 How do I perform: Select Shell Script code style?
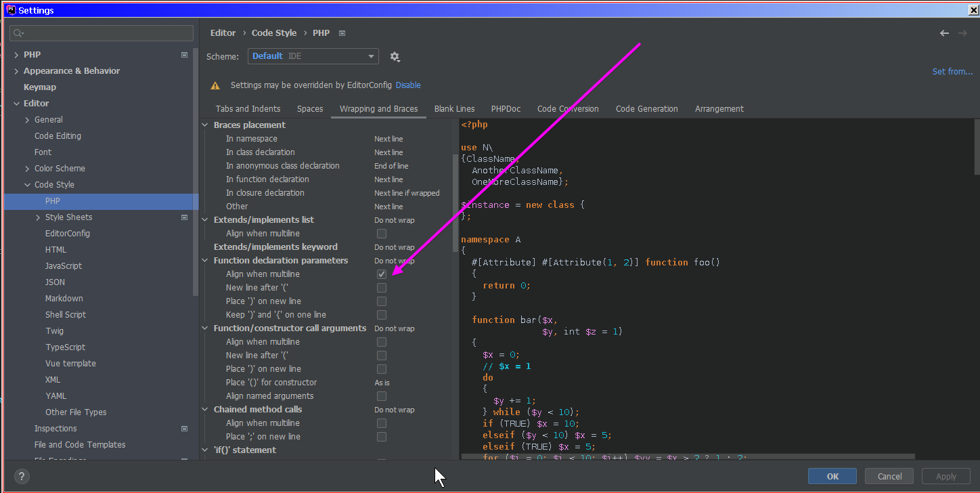coord(66,315)
